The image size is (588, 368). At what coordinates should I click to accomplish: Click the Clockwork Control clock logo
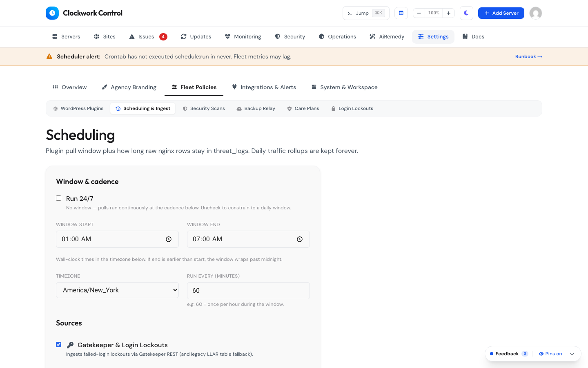pos(52,13)
